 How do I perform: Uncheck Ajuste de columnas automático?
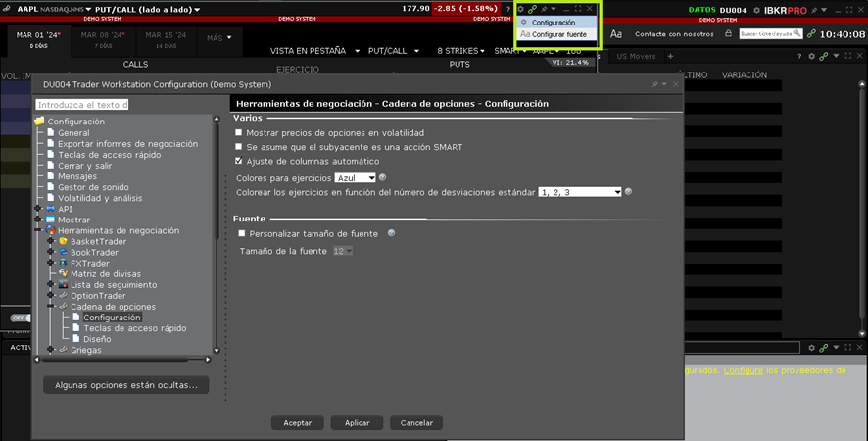click(x=239, y=161)
